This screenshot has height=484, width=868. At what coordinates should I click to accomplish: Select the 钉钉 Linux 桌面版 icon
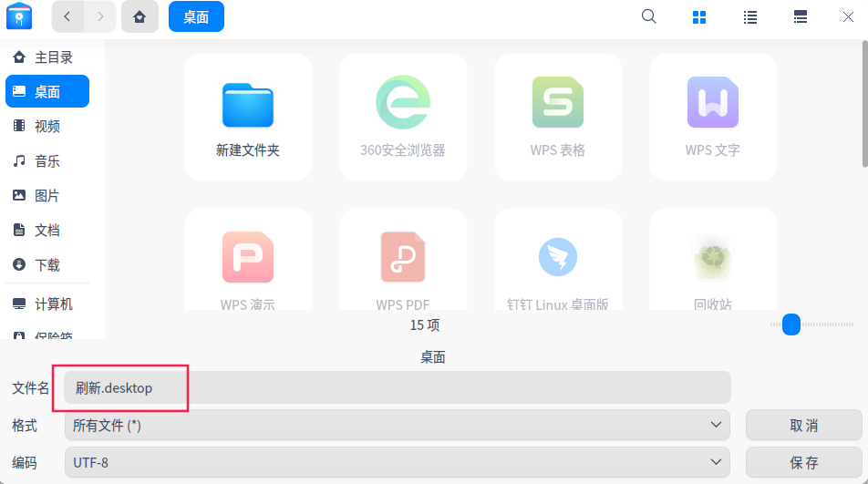point(558,257)
